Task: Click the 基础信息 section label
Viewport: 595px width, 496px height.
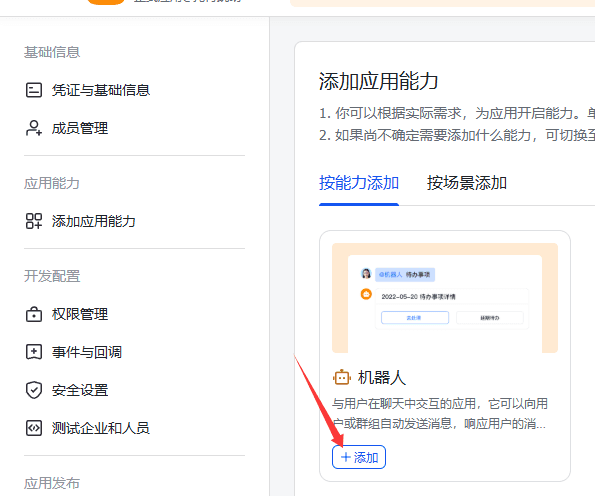Action: [x=52, y=52]
